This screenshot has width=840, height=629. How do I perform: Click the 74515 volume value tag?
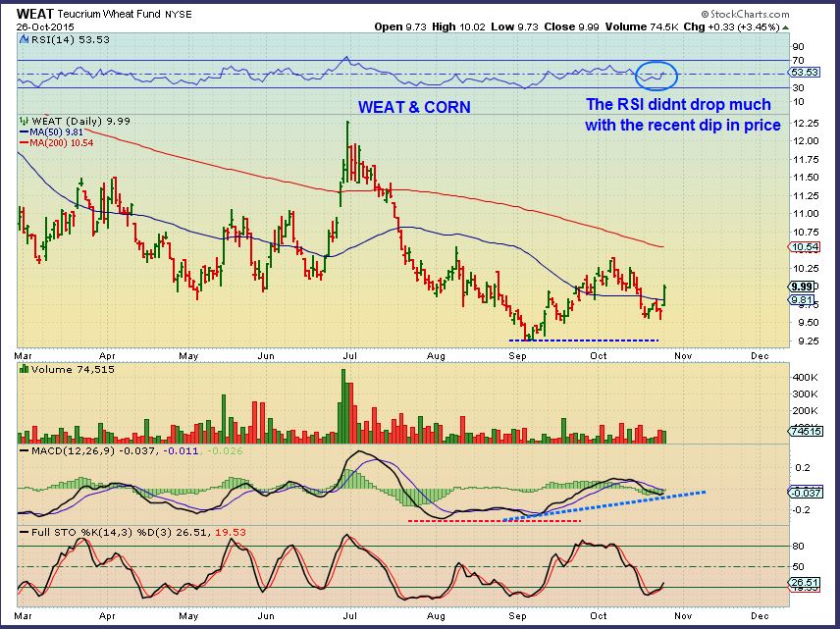point(807,431)
